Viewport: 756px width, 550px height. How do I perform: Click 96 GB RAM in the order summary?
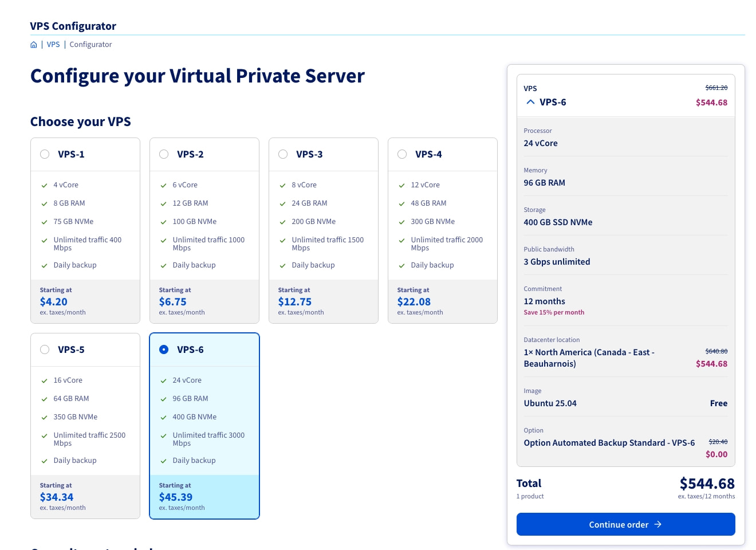coord(544,183)
